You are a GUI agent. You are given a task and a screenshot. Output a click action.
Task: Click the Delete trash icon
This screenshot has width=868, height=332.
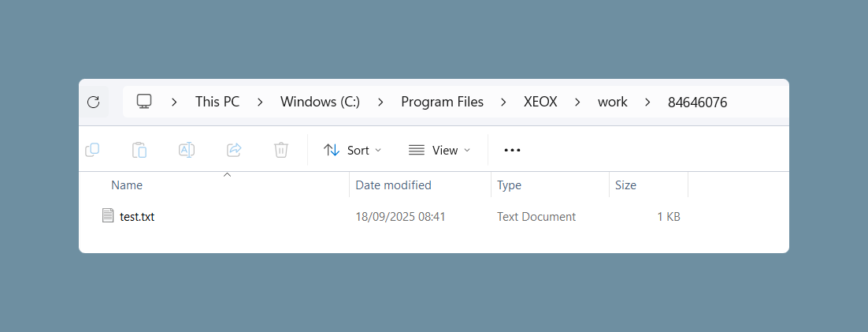(281, 150)
